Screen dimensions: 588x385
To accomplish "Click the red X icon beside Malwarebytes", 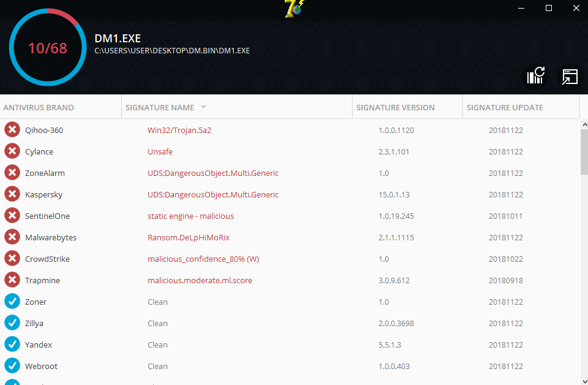I will click(12, 237).
